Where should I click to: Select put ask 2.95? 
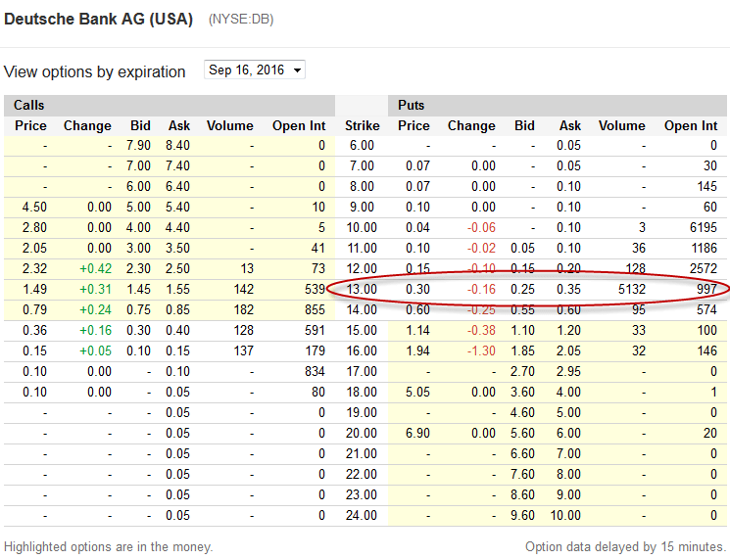[568, 372]
